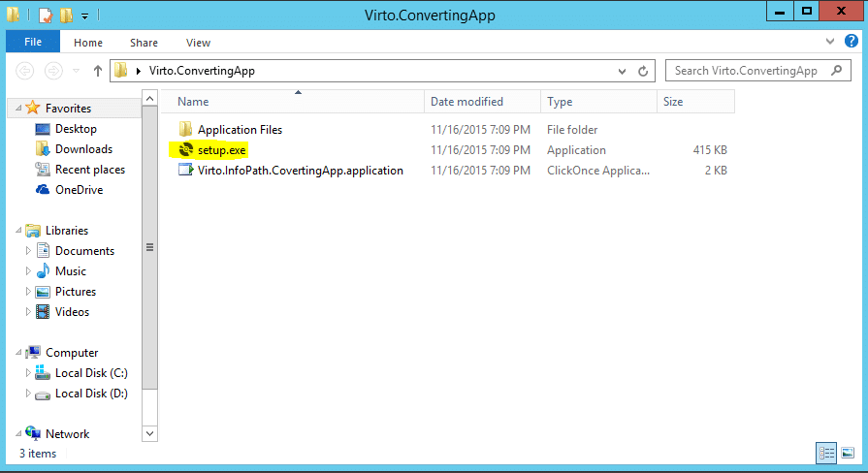
Task: Sort by the Size column header
Action: (695, 102)
